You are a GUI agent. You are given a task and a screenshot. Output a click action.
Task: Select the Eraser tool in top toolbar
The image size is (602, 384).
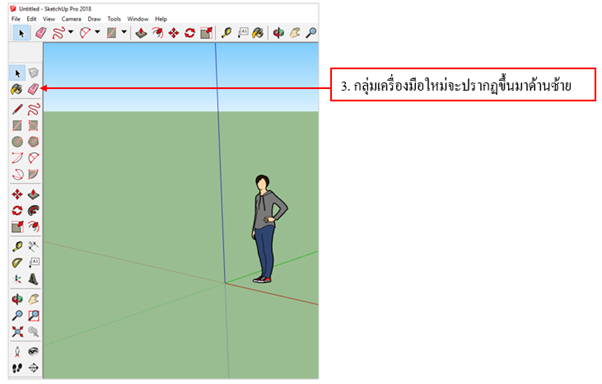41,33
